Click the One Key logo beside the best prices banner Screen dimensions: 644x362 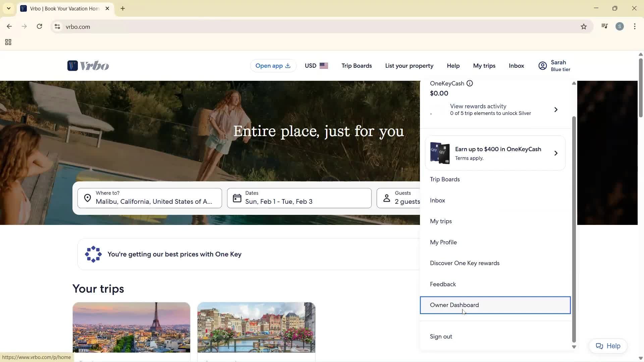pos(93,254)
